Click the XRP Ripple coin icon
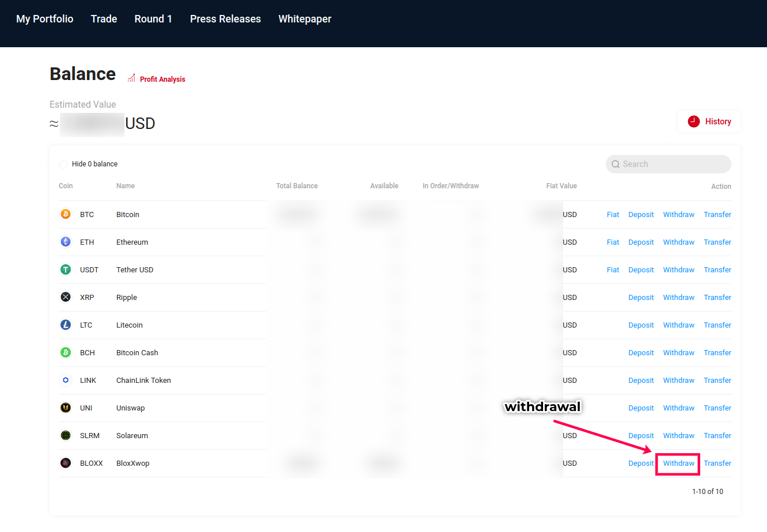Screen dimensions: 767x532 (x=66, y=297)
